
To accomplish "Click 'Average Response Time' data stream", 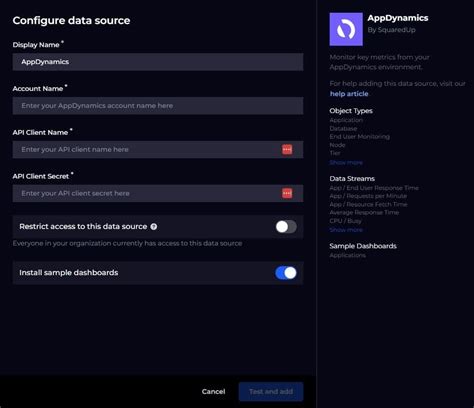I will 364,212.
